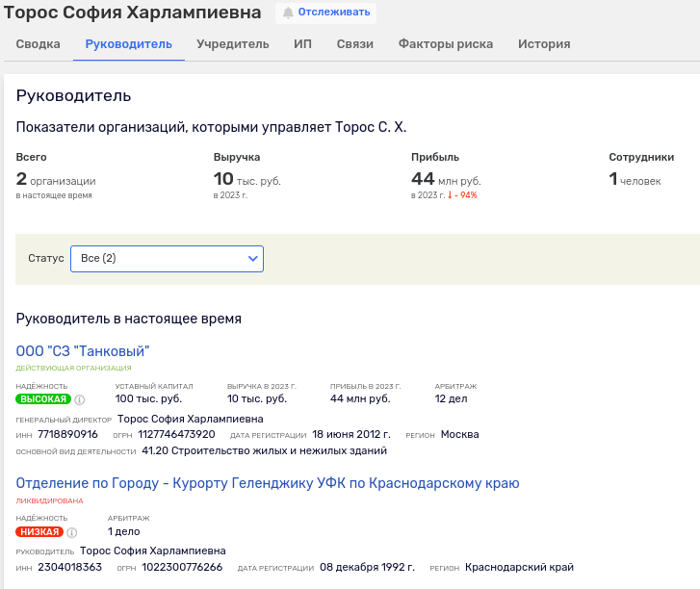Select the Связи tab

coord(354,44)
